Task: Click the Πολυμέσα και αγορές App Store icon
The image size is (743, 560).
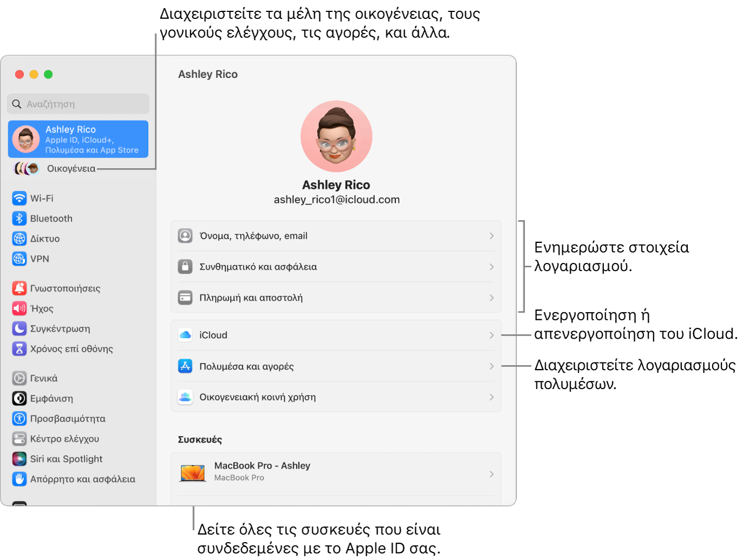Action: point(185,366)
